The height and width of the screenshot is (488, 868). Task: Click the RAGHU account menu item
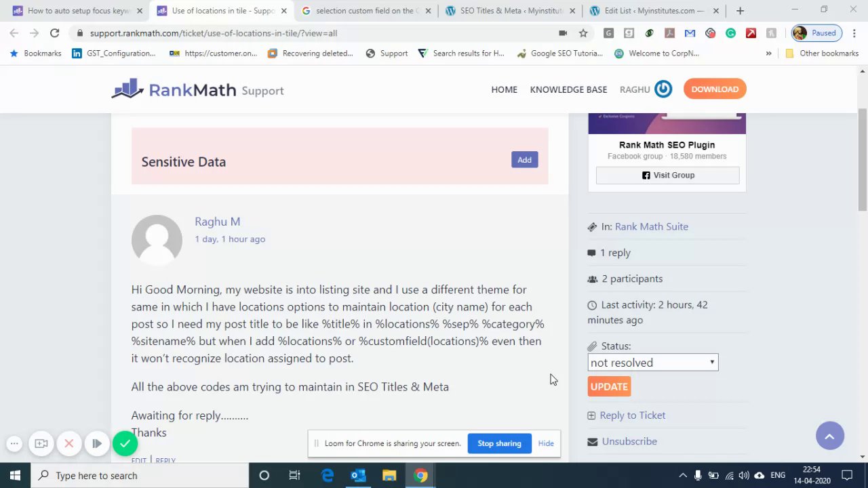[635, 89]
